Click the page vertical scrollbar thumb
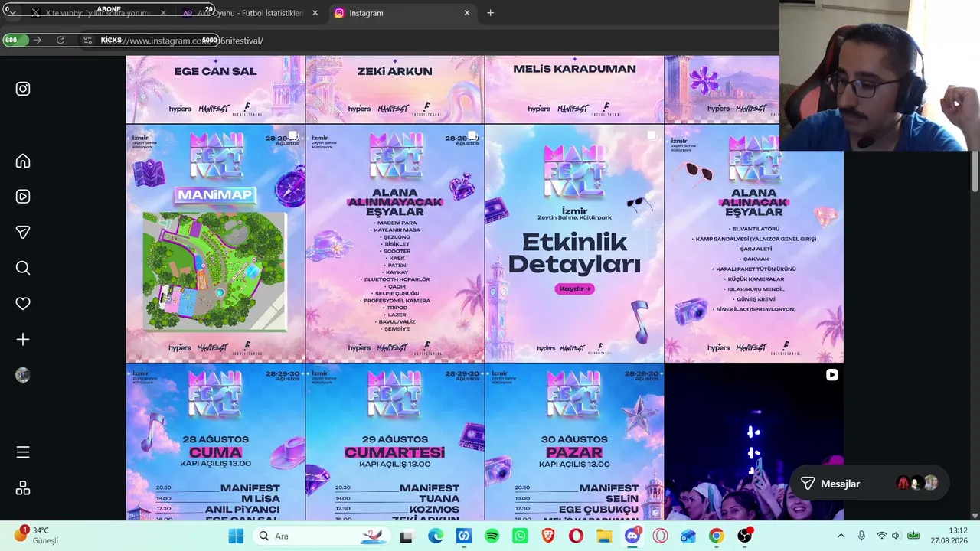Screen dimensions: 980x551 [x=975, y=171]
